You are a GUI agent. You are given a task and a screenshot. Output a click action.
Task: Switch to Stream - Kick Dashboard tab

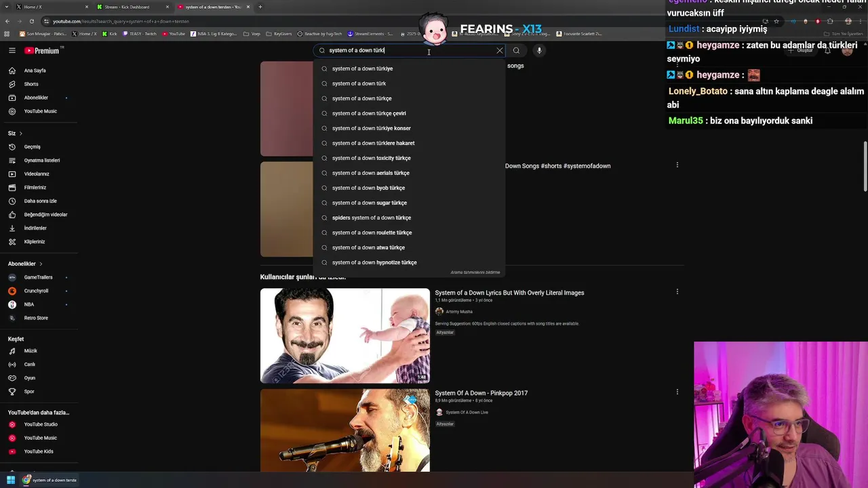(x=131, y=7)
